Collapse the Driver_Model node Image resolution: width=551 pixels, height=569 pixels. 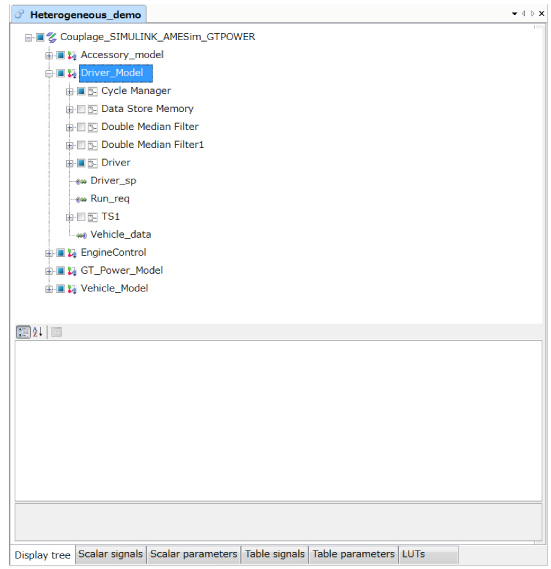click(x=49, y=74)
